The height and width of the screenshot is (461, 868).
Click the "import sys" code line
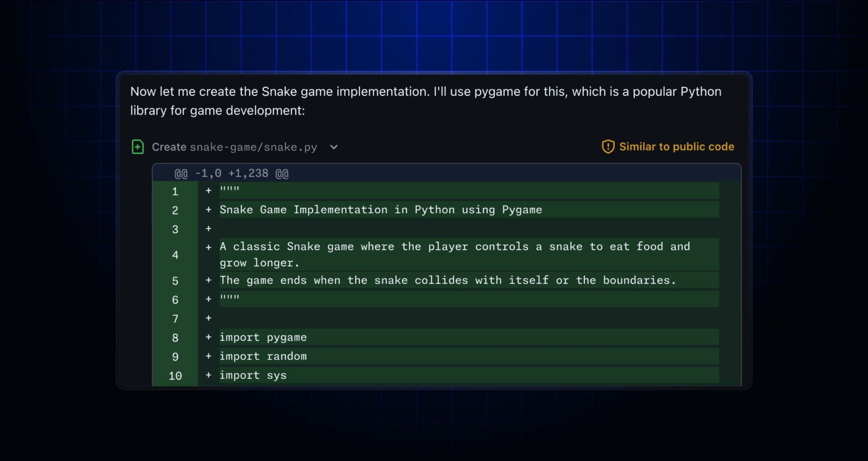(x=253, y=375)
